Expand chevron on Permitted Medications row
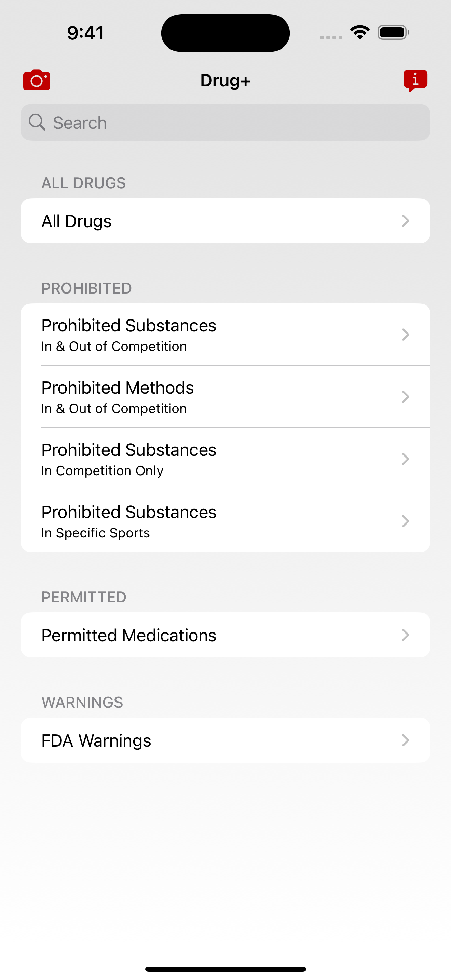Viewport: 451px width, 980px height. point(405,635)
